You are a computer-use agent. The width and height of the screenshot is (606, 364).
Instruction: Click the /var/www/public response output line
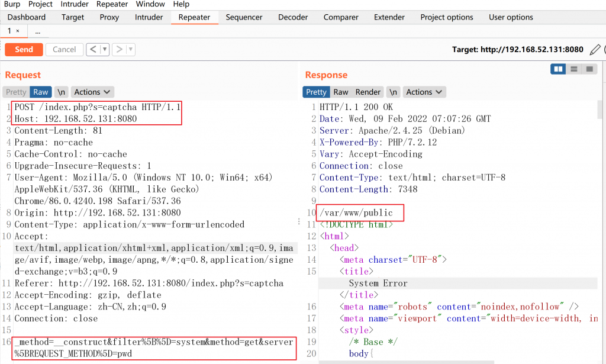coord(356,213)
